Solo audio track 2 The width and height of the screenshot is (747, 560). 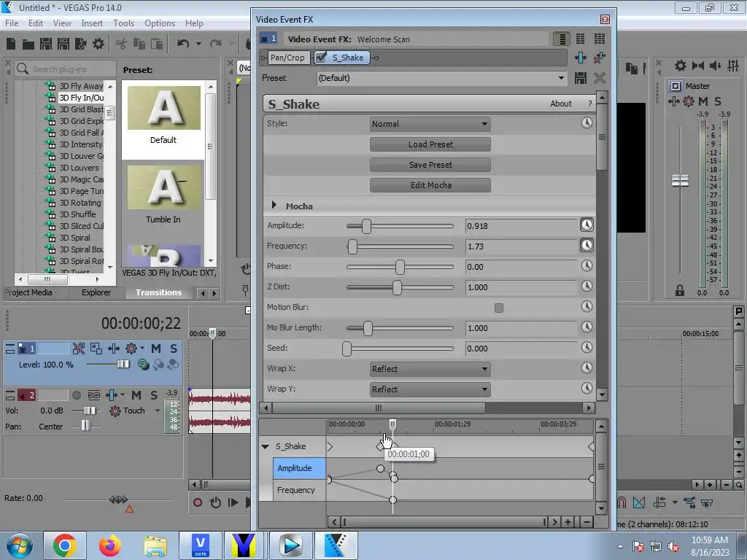coord(154,395)
